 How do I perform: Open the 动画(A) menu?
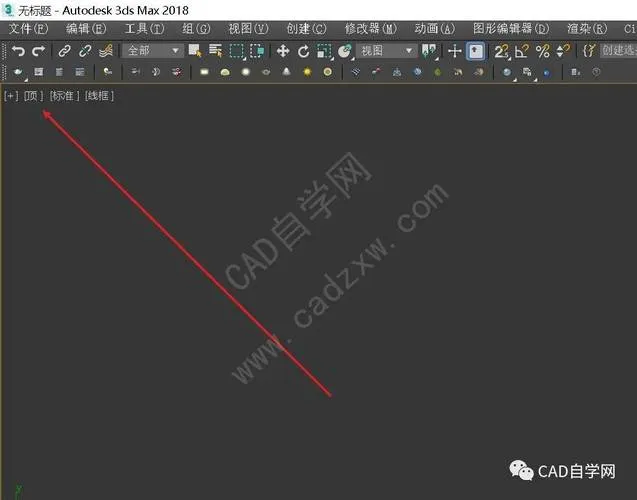(435, 29)
